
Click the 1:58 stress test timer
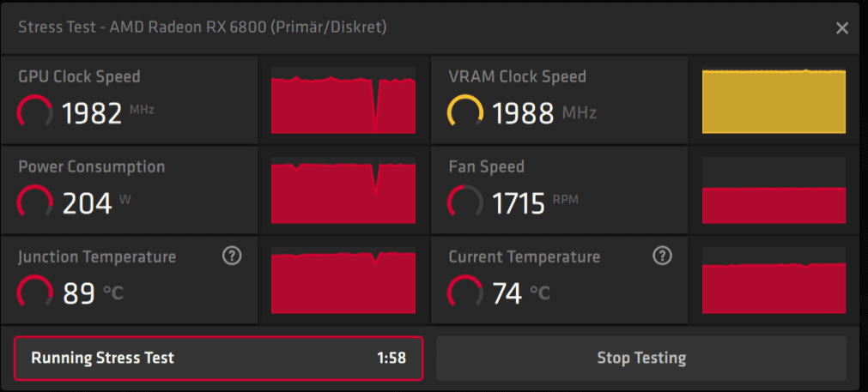click(x=392, y=358)
